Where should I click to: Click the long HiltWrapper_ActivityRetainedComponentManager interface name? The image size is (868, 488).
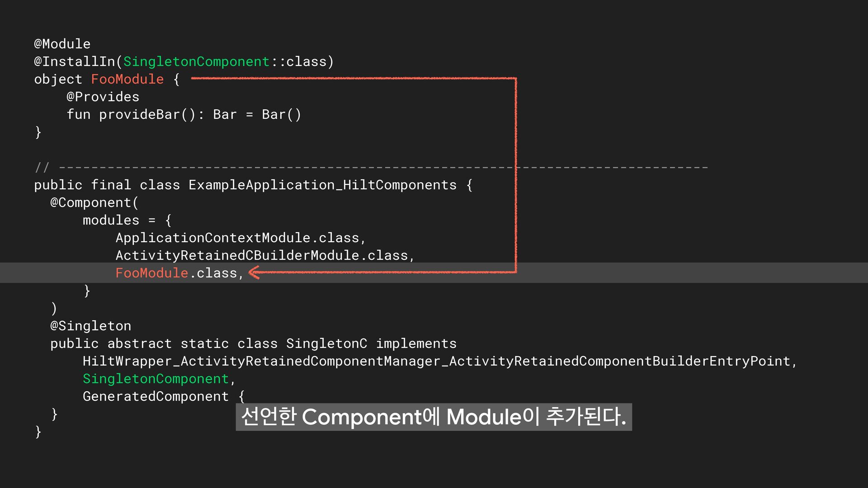point(436,361)
